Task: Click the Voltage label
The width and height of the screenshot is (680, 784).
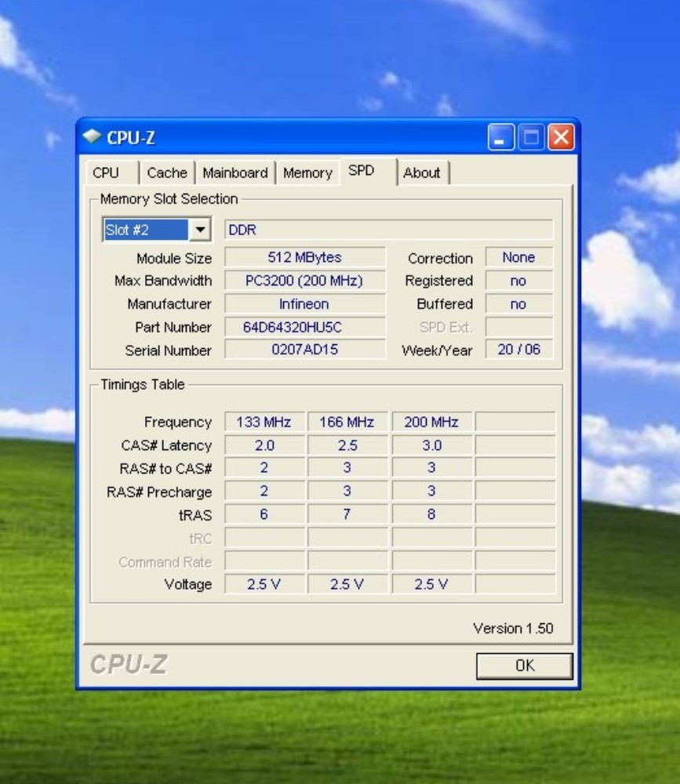Action: tap(188, 585)
